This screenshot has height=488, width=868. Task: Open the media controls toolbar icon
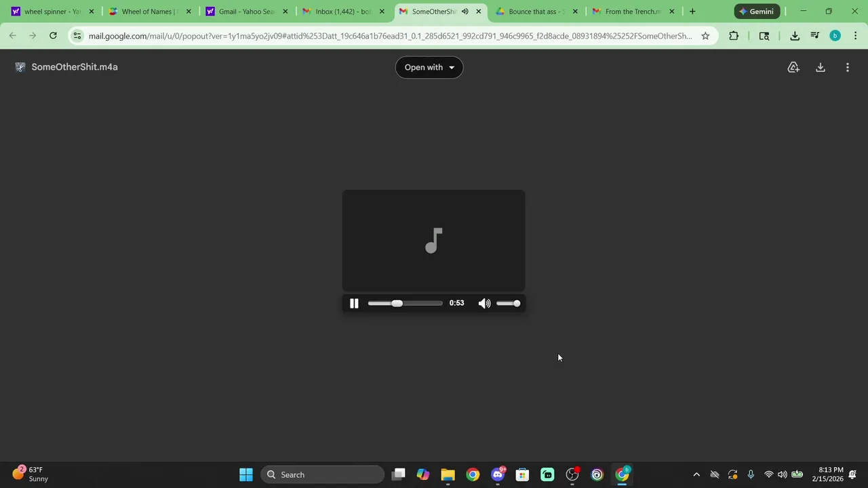pyautogui.click(x=815, y=36)
